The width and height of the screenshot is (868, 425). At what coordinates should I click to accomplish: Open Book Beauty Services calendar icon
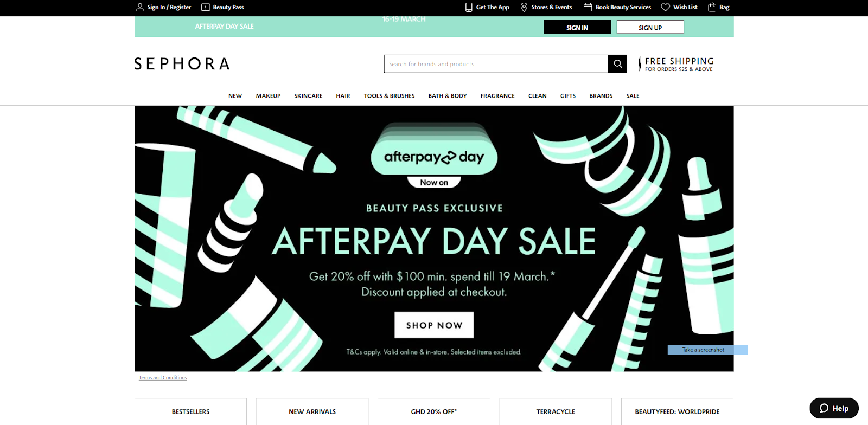[x=588, y=7]
